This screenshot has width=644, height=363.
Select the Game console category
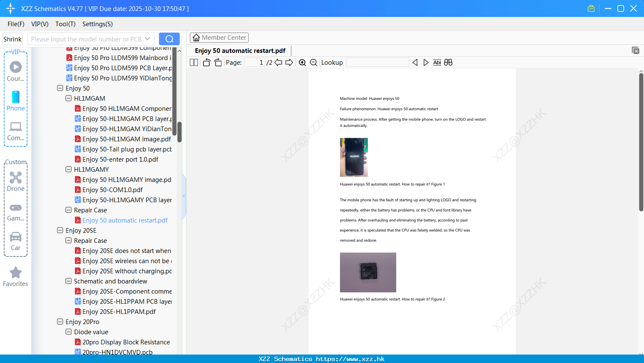click(16, 212)
